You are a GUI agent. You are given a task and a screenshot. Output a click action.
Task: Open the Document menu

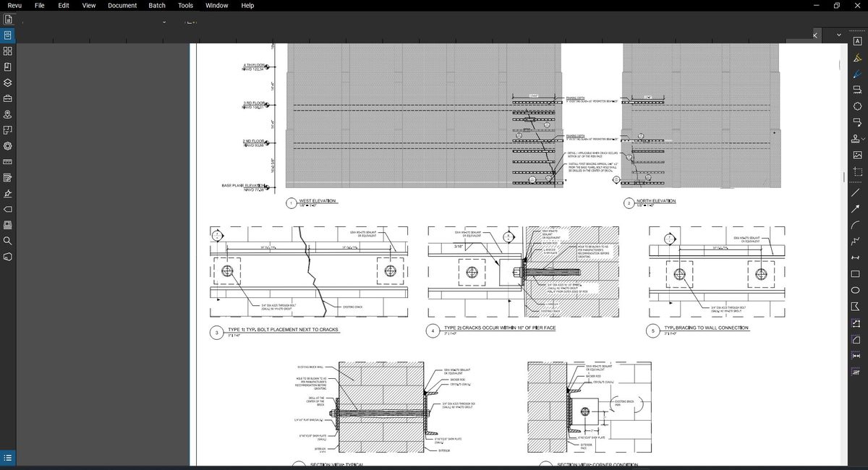pyautogui.click(x=122, y=5)
